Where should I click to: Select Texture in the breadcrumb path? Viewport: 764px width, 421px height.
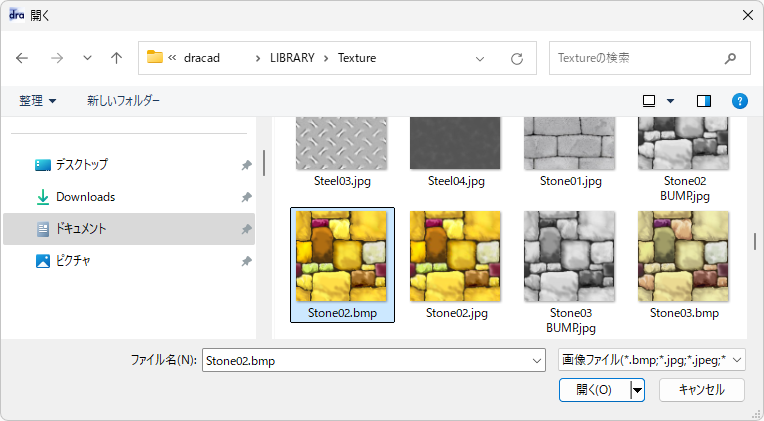(x=357, y=58)
